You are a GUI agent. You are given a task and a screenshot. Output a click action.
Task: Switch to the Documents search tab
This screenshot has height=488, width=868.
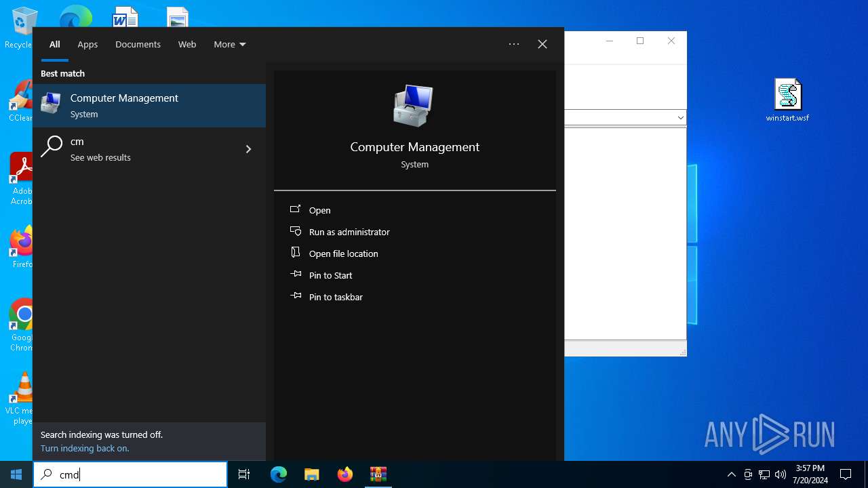click(138, 44)
